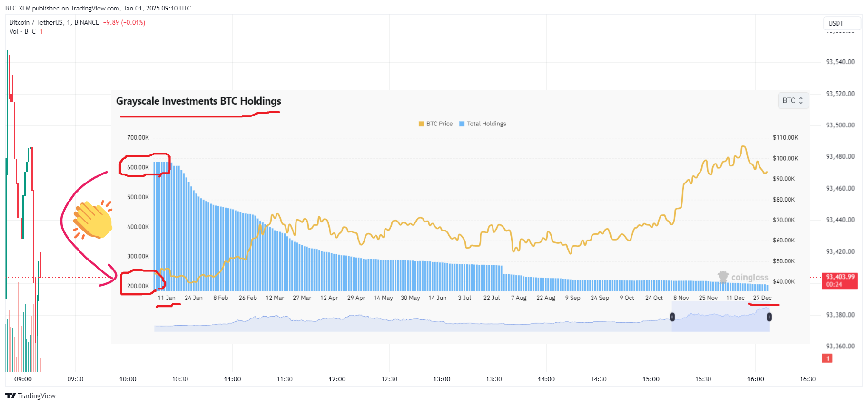Click the 600.00K holdings axis label

(138, 167)
